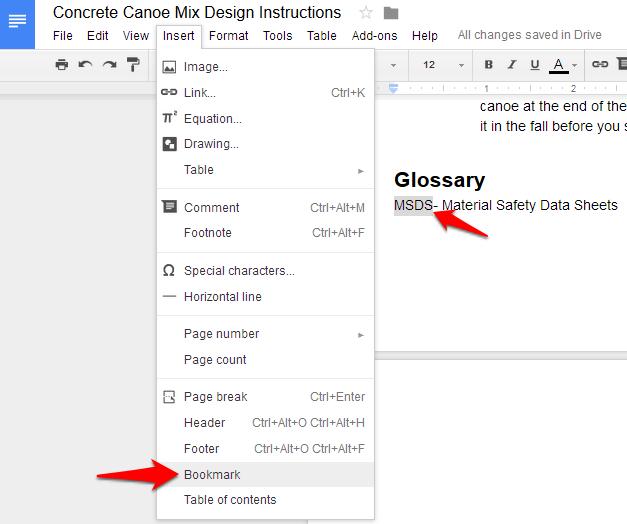The height and width of the screenshot is (524, 627).
Task: Open the Format menu
Action: 228,36
